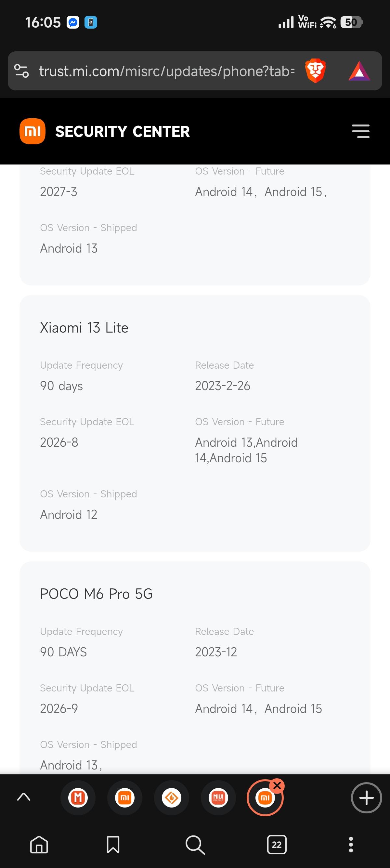Bookmark this page
The height and width of the screenshot is (868, 390).
(x=113, y=844)
